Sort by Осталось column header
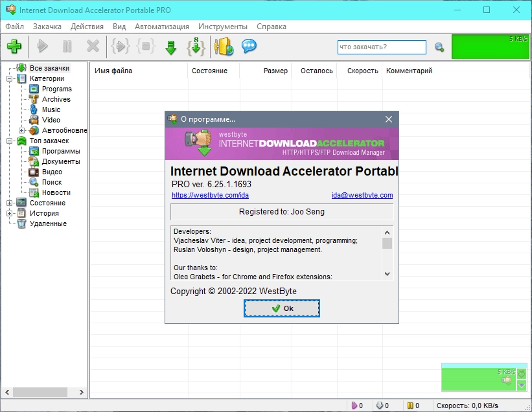 click(317, 71)
